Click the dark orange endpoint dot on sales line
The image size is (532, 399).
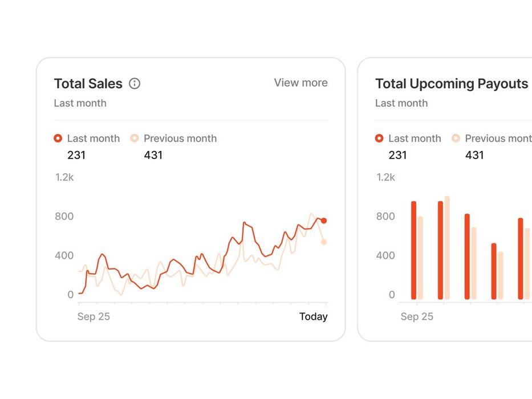coord(324,221)
